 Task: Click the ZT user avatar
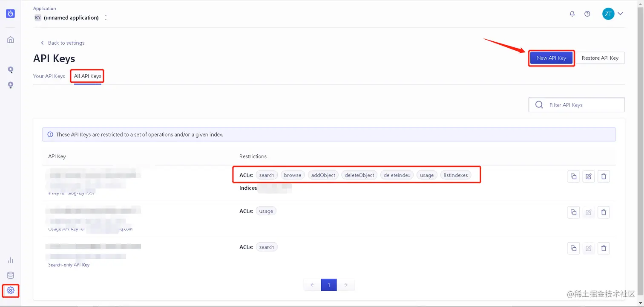coord(608,14)
